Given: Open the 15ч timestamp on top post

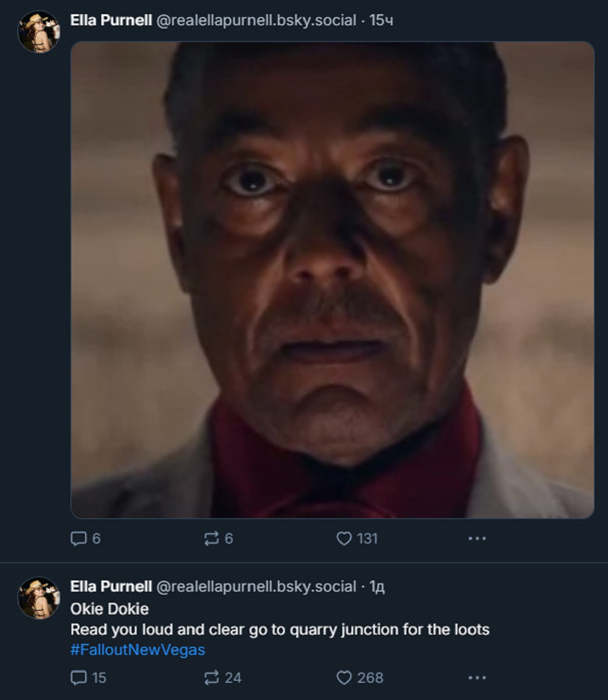Looking at the screenshot, I should [381, 20].
